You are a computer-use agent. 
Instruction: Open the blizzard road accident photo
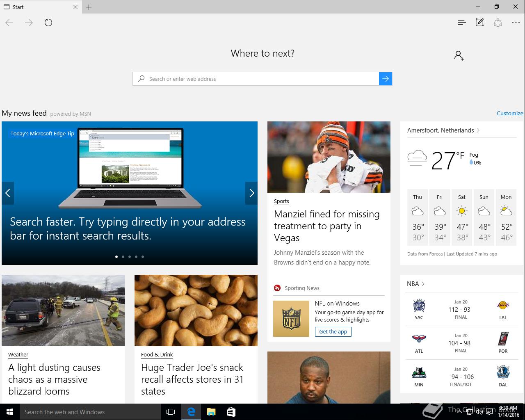pyautogui.click(x=63, y=310)
